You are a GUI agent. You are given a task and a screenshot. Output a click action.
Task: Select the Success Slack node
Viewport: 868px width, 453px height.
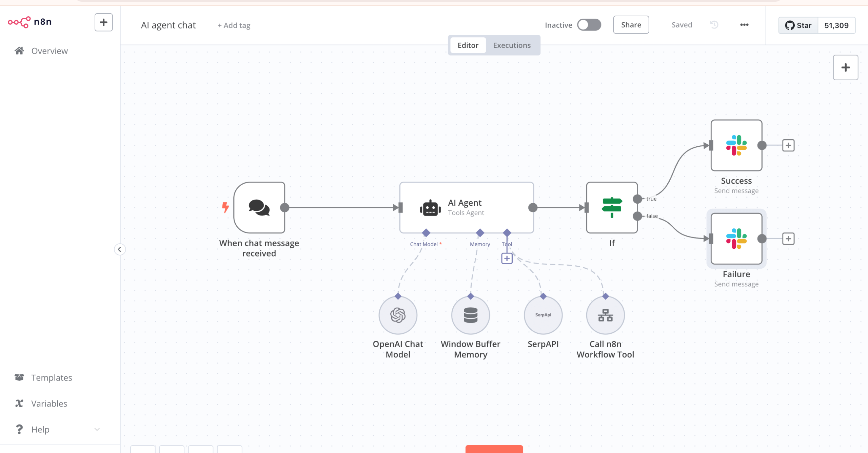(x=736, y=145)
